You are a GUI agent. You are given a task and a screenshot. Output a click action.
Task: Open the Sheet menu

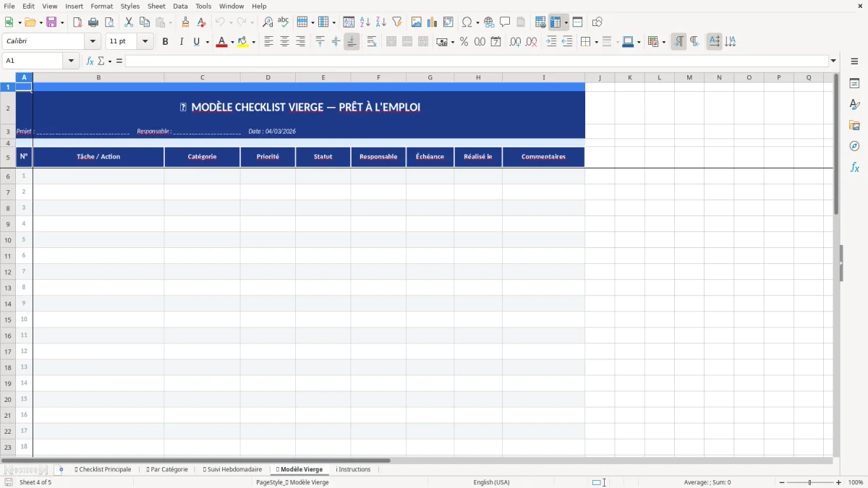click(x=156, y=6)
